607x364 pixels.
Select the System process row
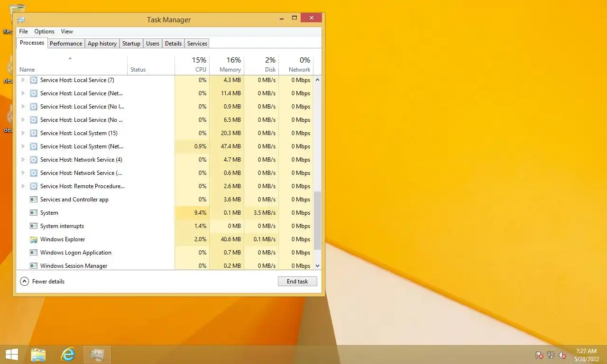click(165, 213)
